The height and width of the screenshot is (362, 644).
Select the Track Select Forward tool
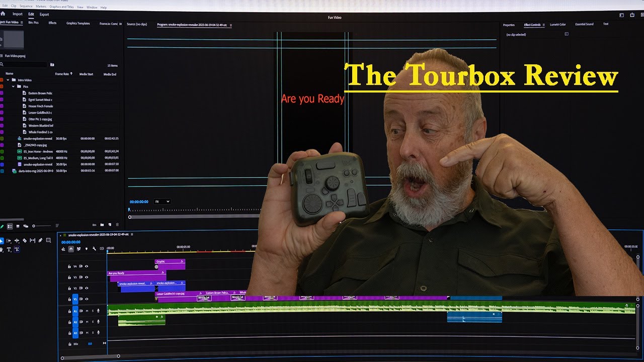(x=9, y=240)
